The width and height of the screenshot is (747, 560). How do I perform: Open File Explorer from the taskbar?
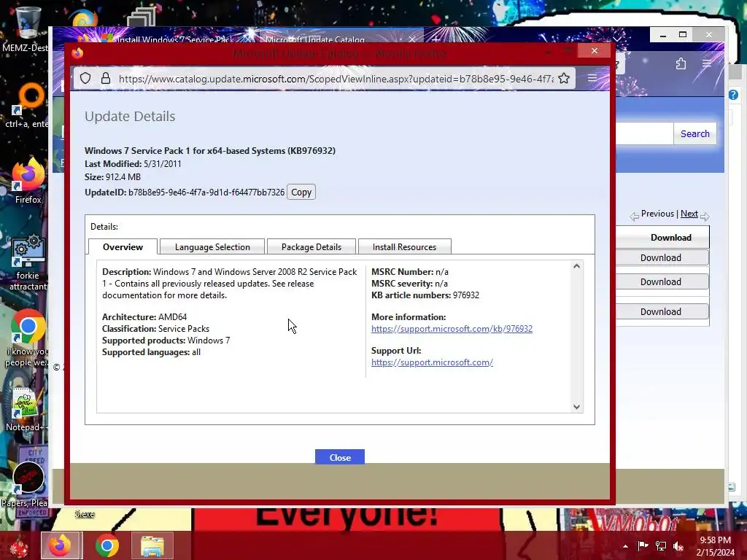click(152, 545)
